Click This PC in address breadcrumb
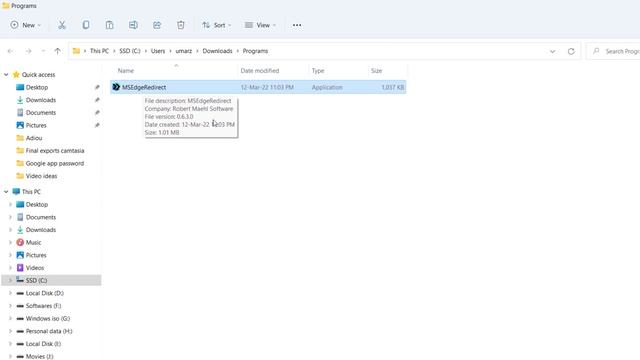Viewport: 640px width, 360px height. click(x=99, y=51)
